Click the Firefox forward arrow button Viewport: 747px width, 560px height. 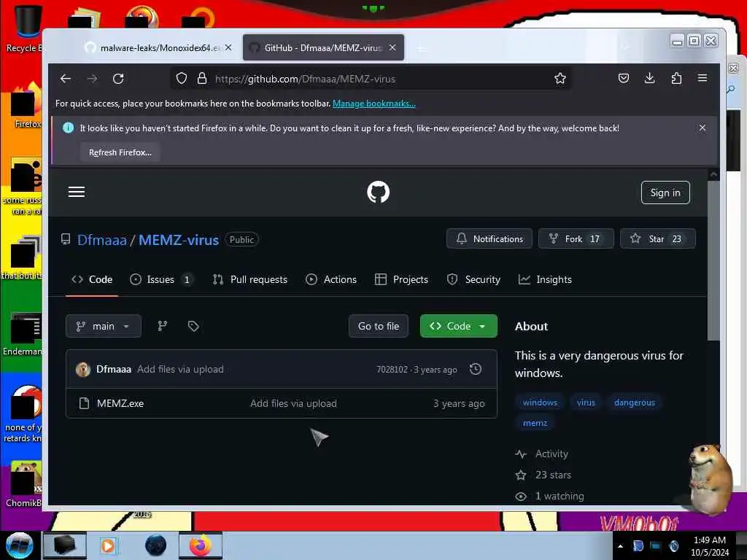tap(92, 79)
